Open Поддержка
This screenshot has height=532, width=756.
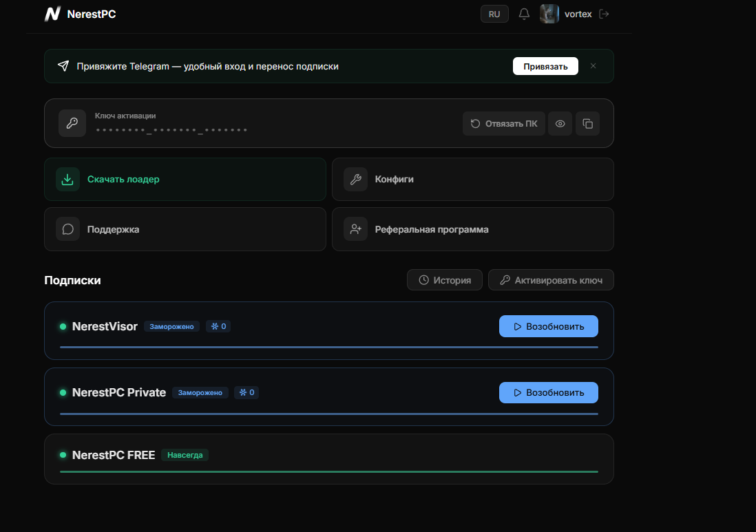pos(185,229)
